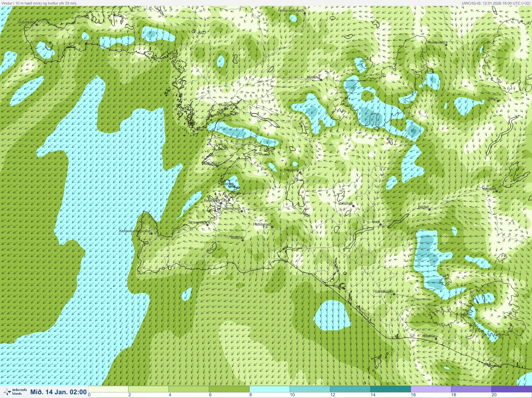532x398 pixels.
Task: Click the legend tick label '12'
Action: point(332,395)
